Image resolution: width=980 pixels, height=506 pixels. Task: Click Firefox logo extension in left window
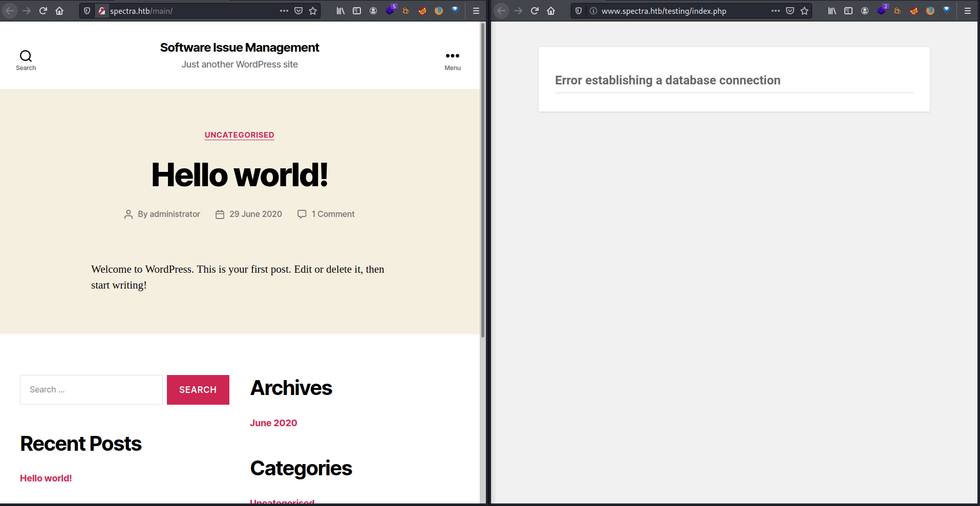click(439, 11)
